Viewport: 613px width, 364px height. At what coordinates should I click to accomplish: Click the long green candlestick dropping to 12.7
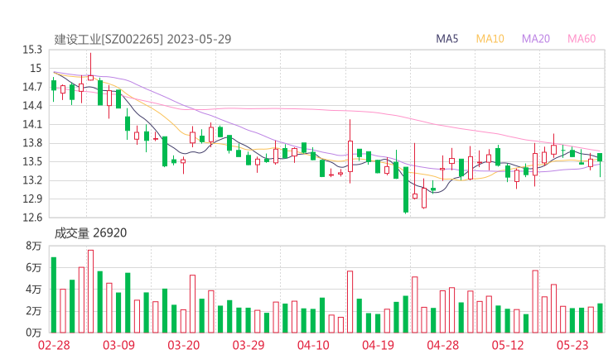point(406,189)
